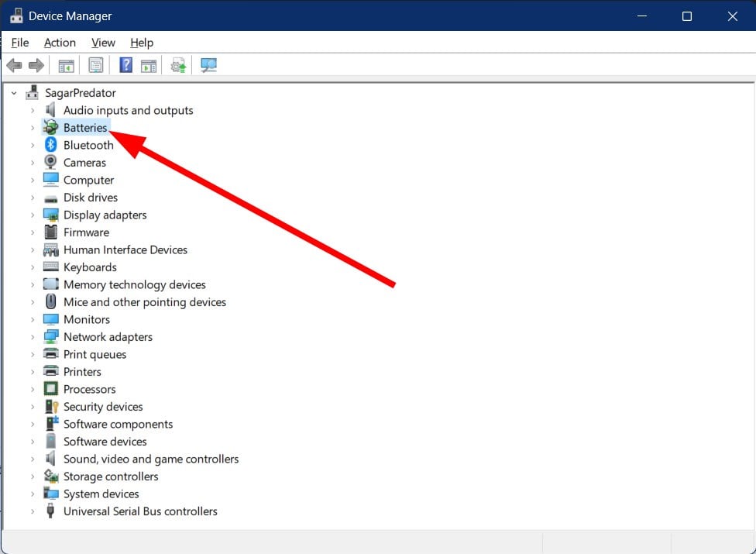
Task: Close the Device Manager window
Action: pos(733,16)
